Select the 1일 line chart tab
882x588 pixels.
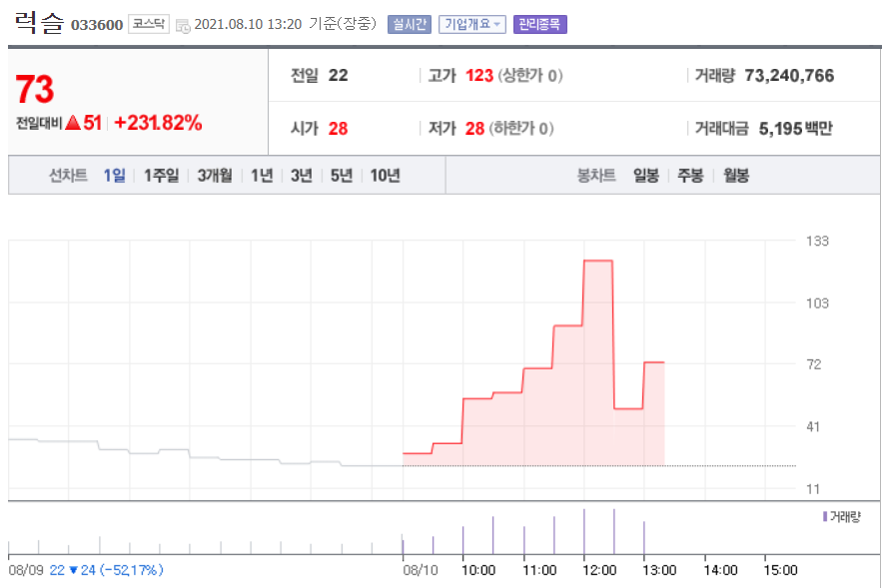coord(115,176)
